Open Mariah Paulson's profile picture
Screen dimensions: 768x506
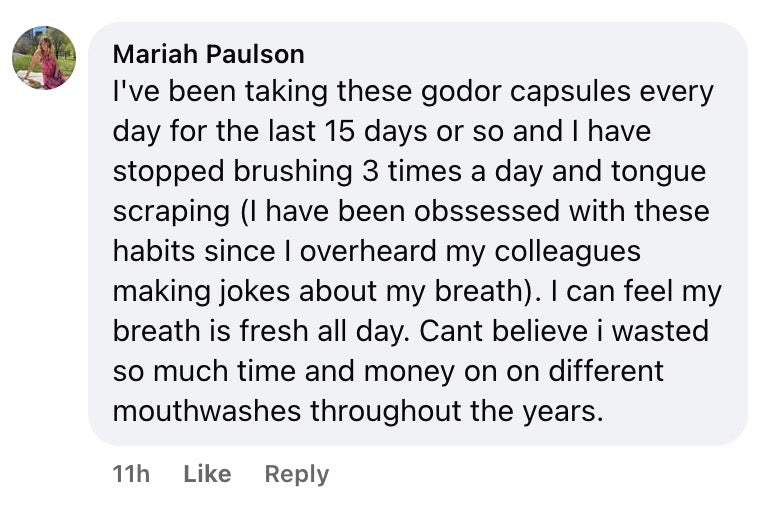pyautogui.click(x=44, y=58)
